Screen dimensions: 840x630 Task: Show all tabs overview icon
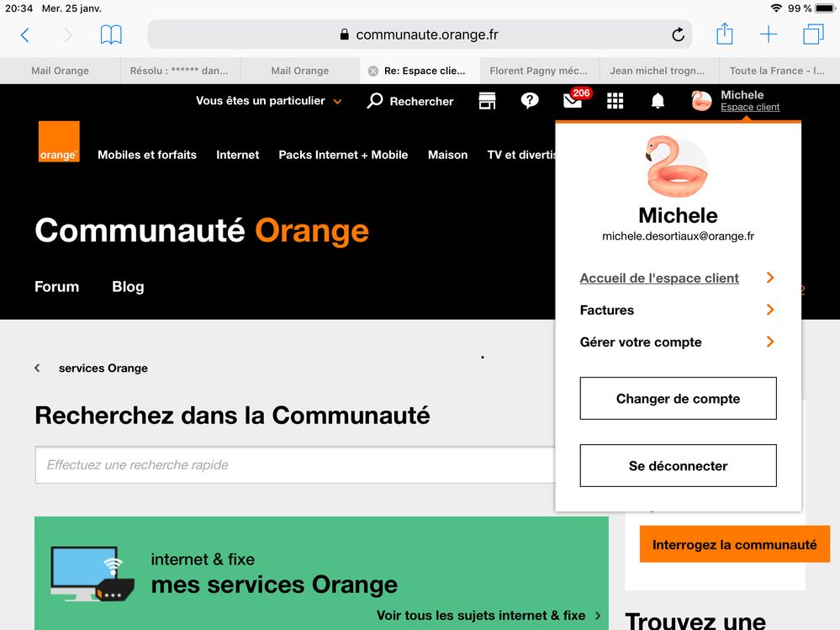pos(813,34)
